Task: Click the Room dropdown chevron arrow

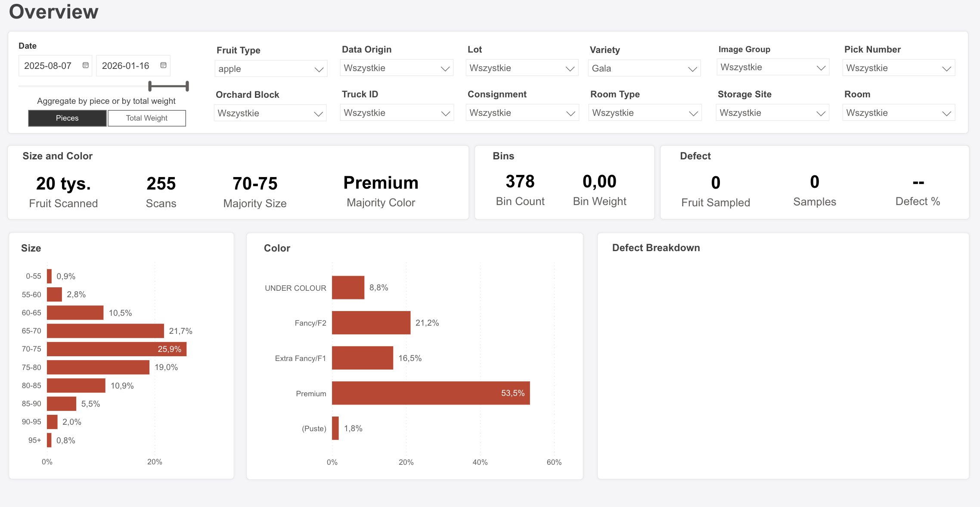Action: [x=946, y=113]
